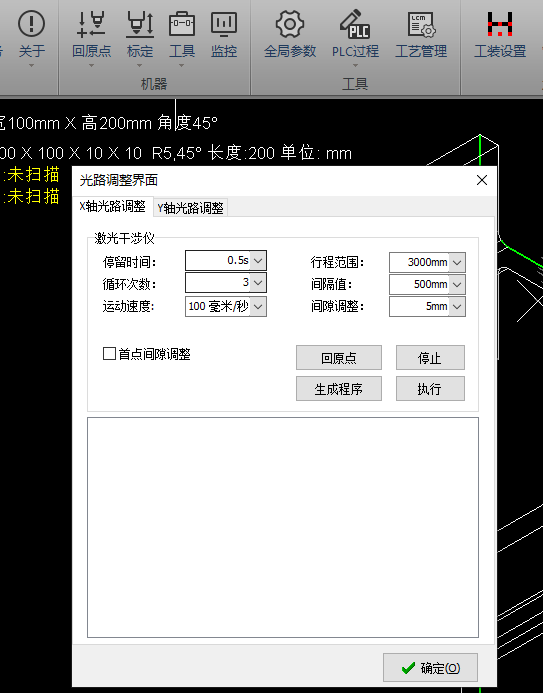The height and width of the screenshot is (693, 543).
Task: Expand the 行程范围 3000mm dropdown
Action: (457, 263)
